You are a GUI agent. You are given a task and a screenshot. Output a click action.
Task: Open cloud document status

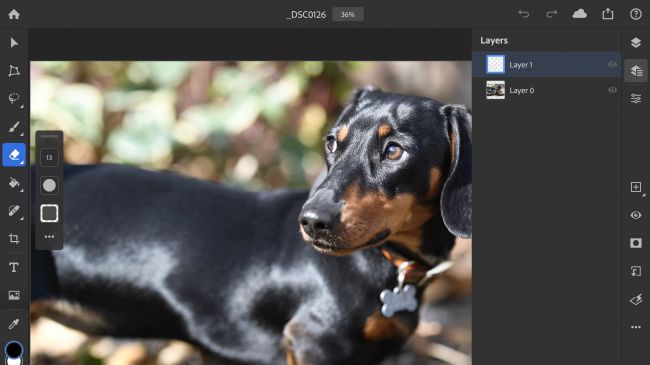tap(580, 14)
